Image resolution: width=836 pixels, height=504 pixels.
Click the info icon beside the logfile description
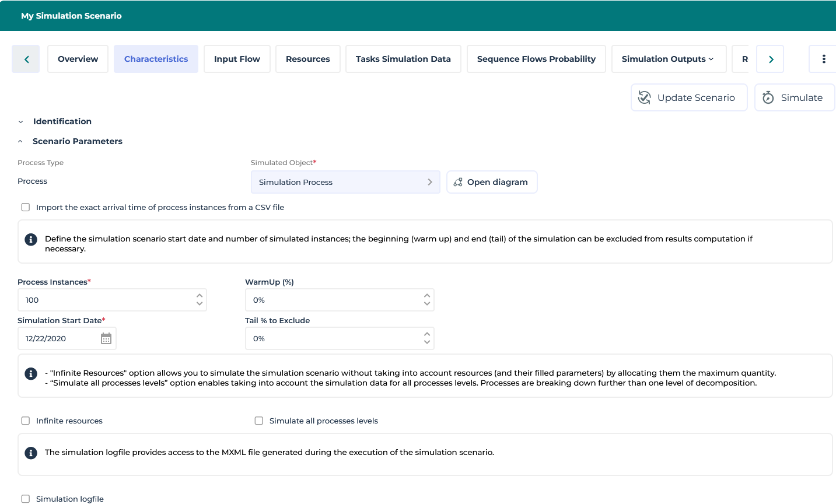(x=31, y=453)
